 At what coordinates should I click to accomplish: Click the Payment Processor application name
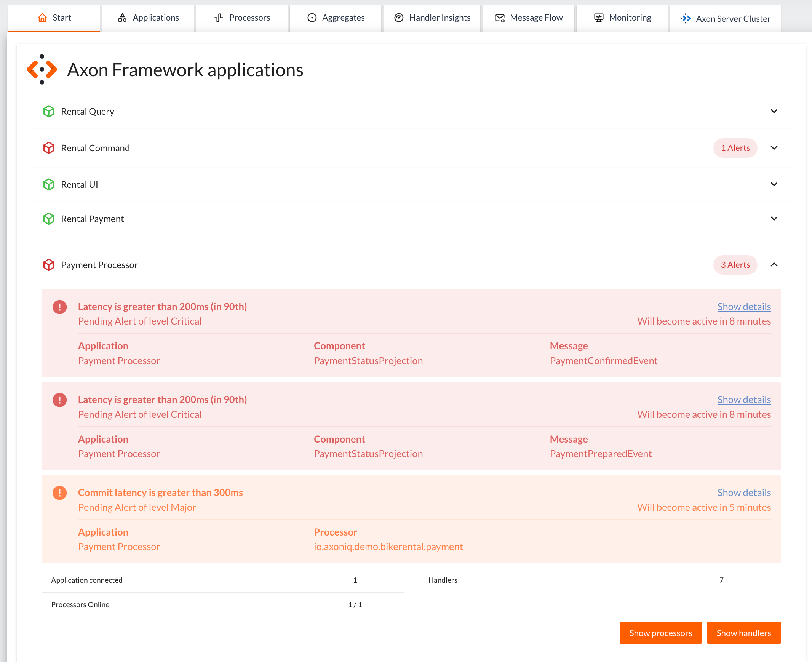[x=99, y=265]
